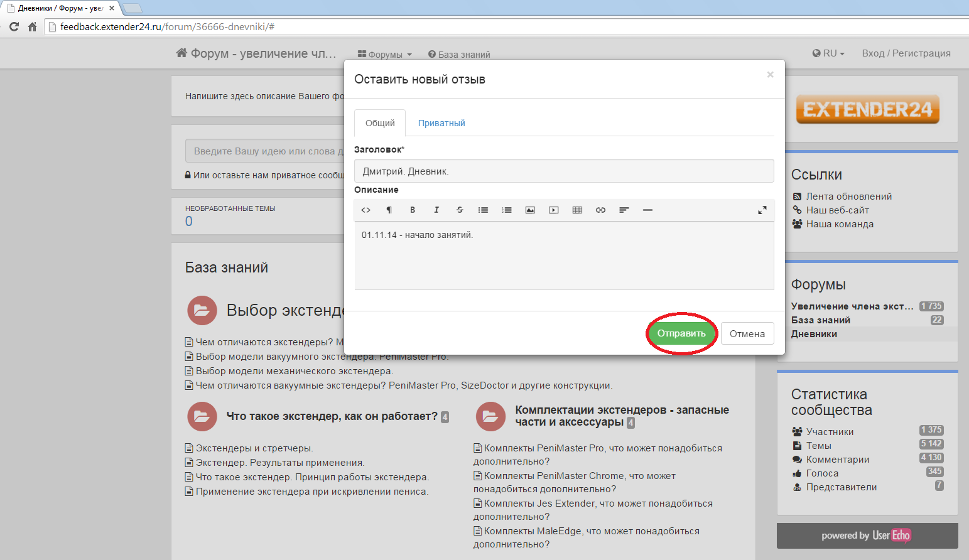This screenshot has width=969, height=560.
Task: Focus the Заголовок input field
Action: [x=564, y=171]
